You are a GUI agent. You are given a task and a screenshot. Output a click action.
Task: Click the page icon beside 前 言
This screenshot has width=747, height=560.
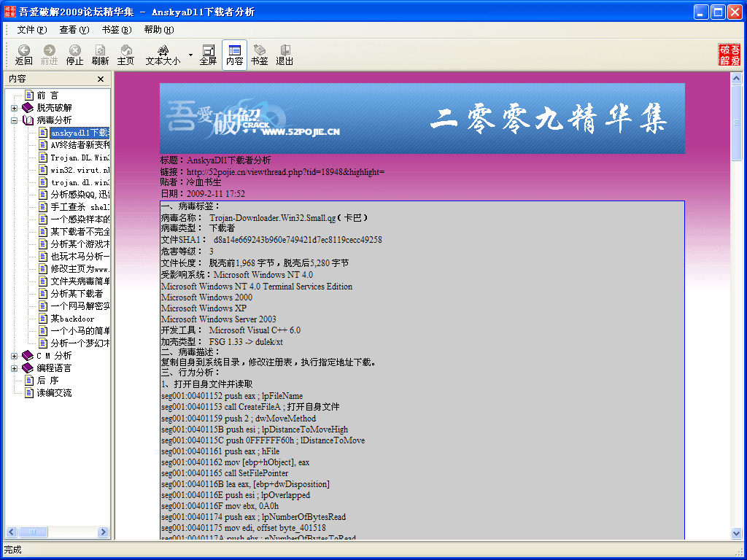[29, 96]
